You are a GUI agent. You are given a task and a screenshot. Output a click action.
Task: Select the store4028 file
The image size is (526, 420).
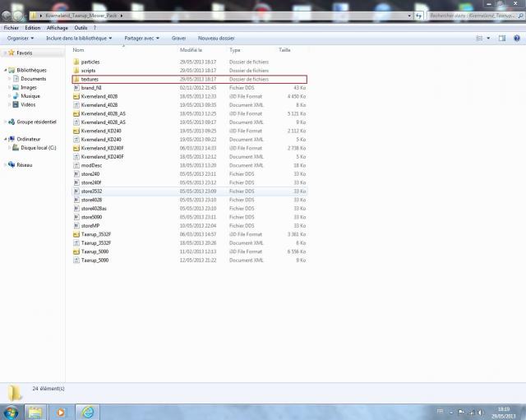190,200
